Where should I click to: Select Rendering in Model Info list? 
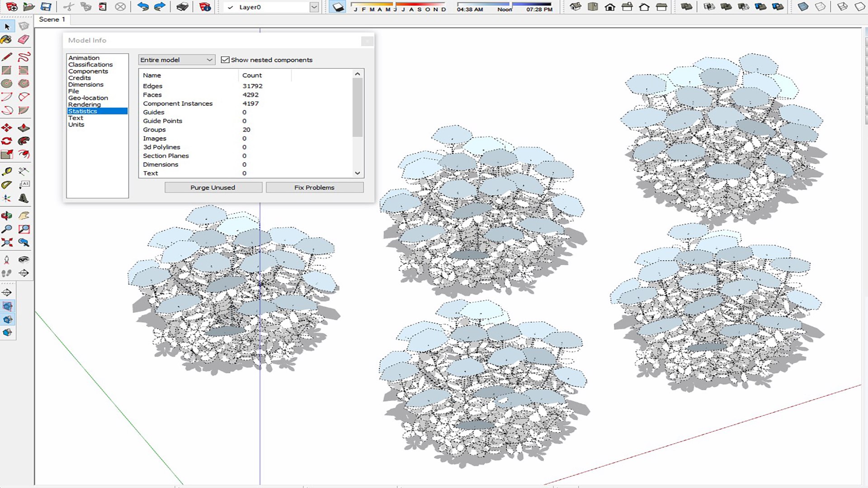[x=85, y=104]
